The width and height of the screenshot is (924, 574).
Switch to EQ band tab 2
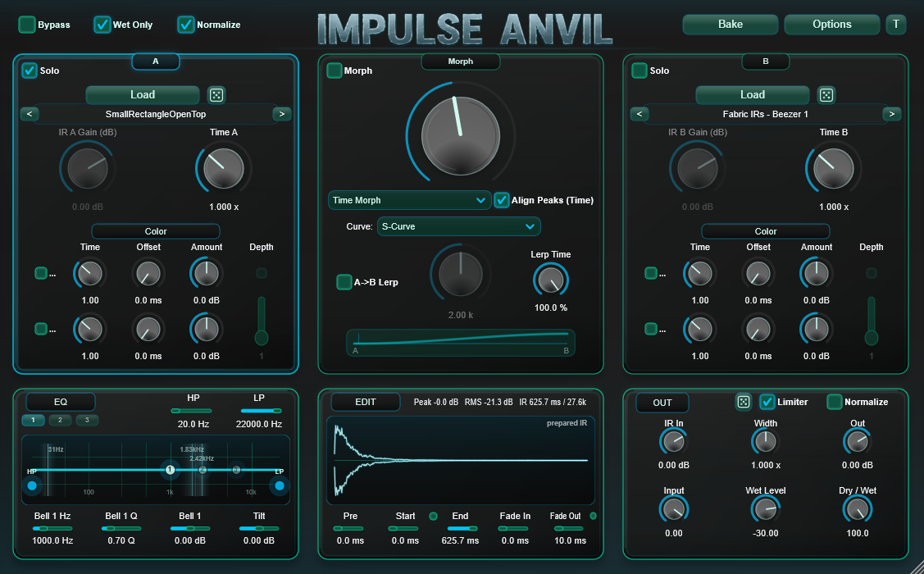pyautogui.click(x=60, y=420)
